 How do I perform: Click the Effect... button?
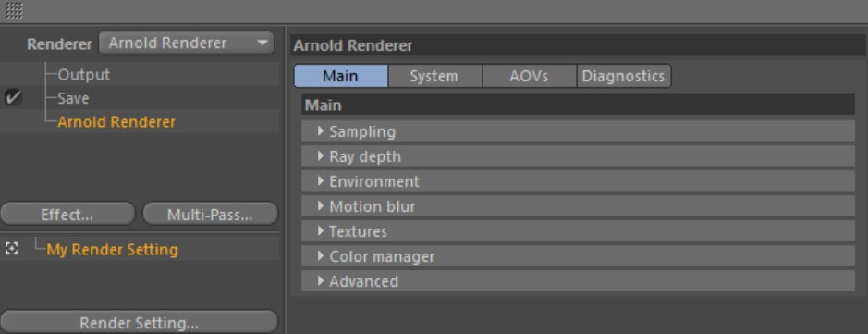click(x=67, y=214)
